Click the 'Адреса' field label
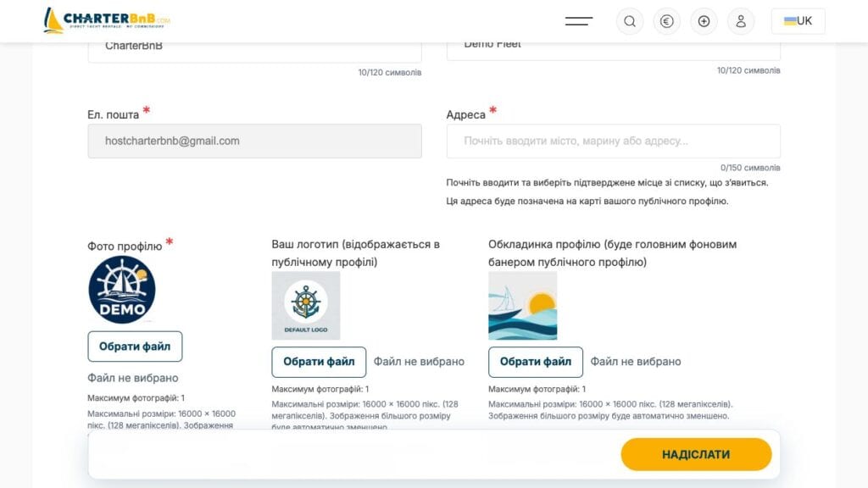Screen dimensions: 868x488 pyautogui.click(x=465, y=114)
